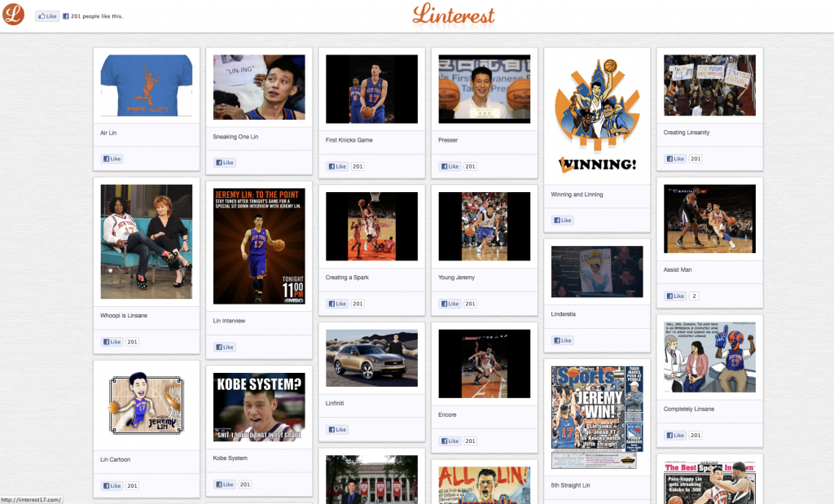Click the Presser caption text
The image size is (834, 504).
click(448, 140)
